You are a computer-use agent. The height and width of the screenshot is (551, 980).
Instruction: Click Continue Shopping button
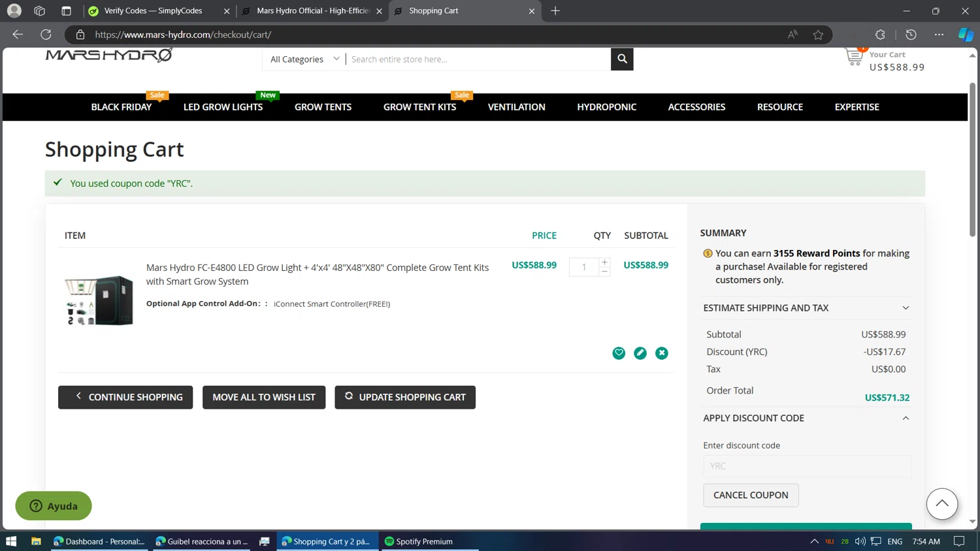tap(125, 397)
